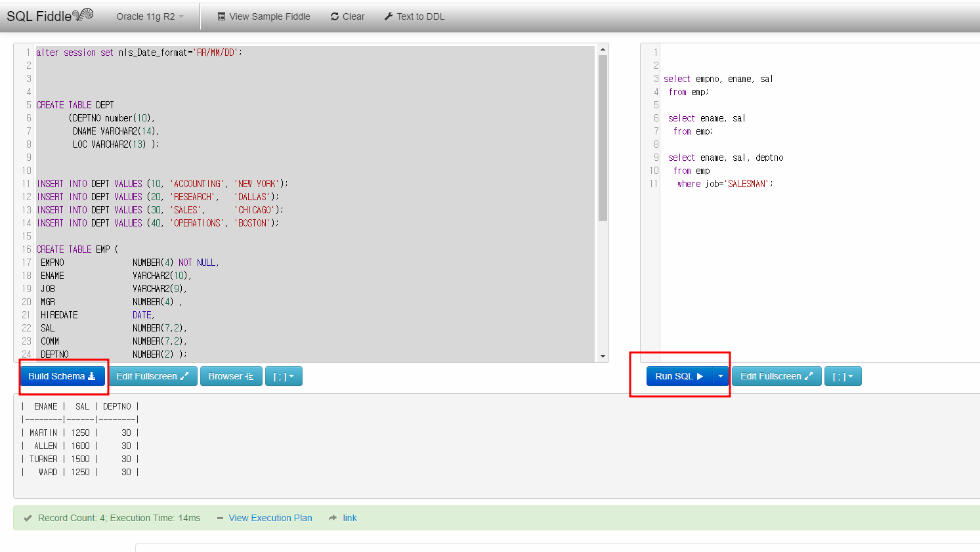980x552 pixels.
Task: Click the View Execution Plan minus icon
Action: tap(221, 518)
